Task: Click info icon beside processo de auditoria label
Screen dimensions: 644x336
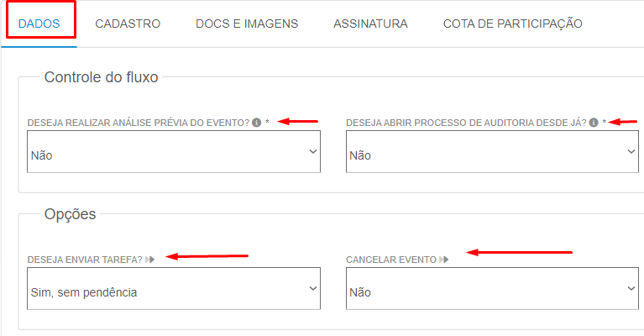Action: pos(594,123)
